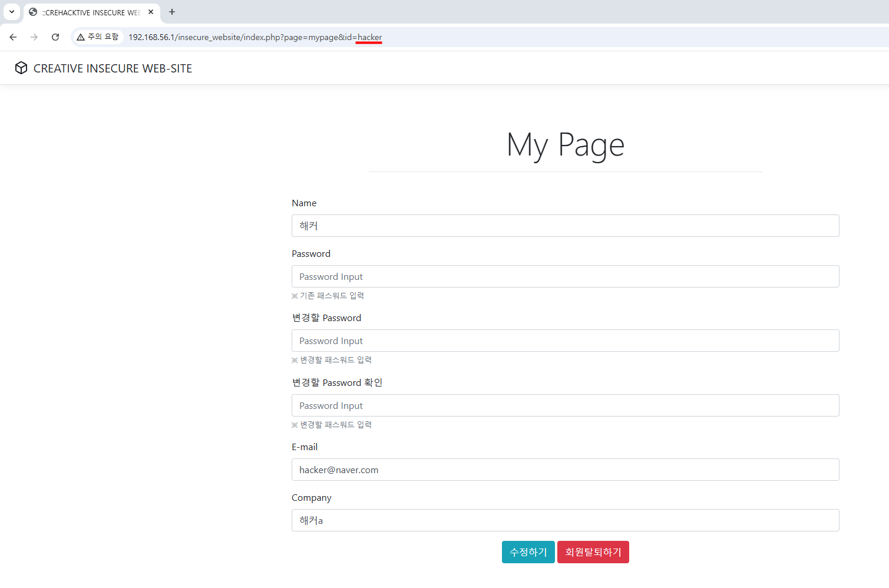Focus the Name input field

point(565,226)
